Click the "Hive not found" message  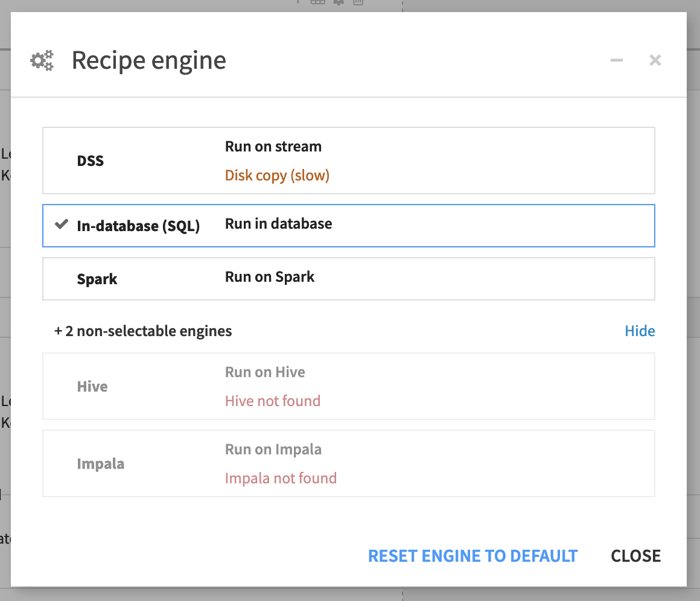[x=272, y=401]
